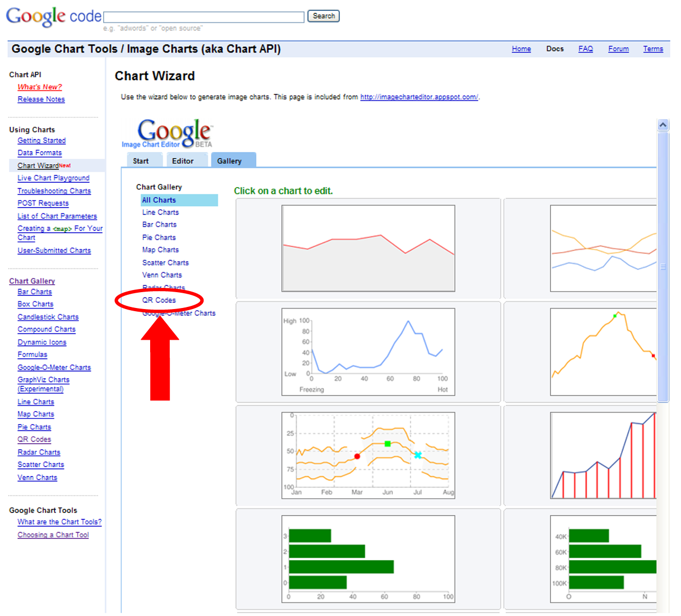Click the Google code logo
The width and height of the screenshot is (681, 616).
pos(53,16)
